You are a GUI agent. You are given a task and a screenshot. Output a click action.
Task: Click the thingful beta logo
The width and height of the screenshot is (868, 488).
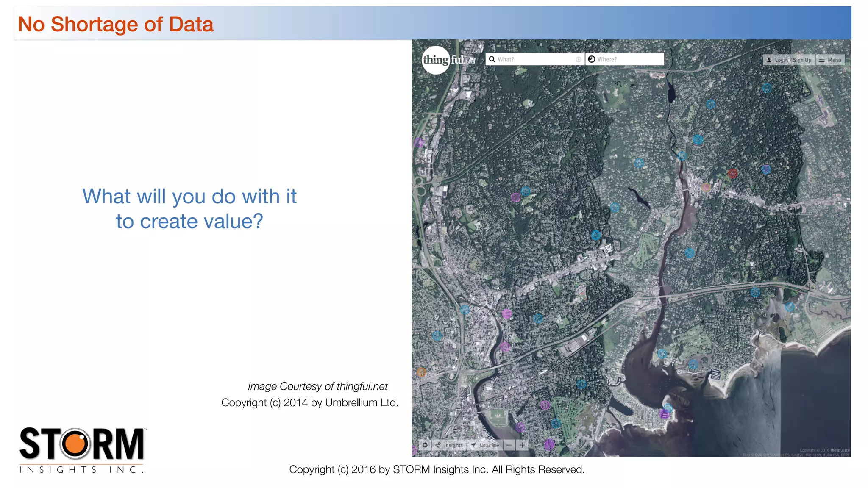tap(436, 60)
